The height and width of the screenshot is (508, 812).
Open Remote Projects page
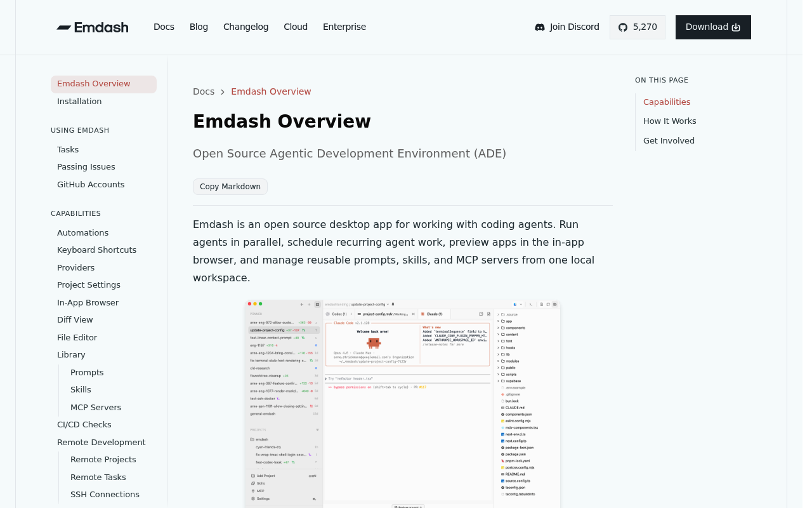coord(103,460)
